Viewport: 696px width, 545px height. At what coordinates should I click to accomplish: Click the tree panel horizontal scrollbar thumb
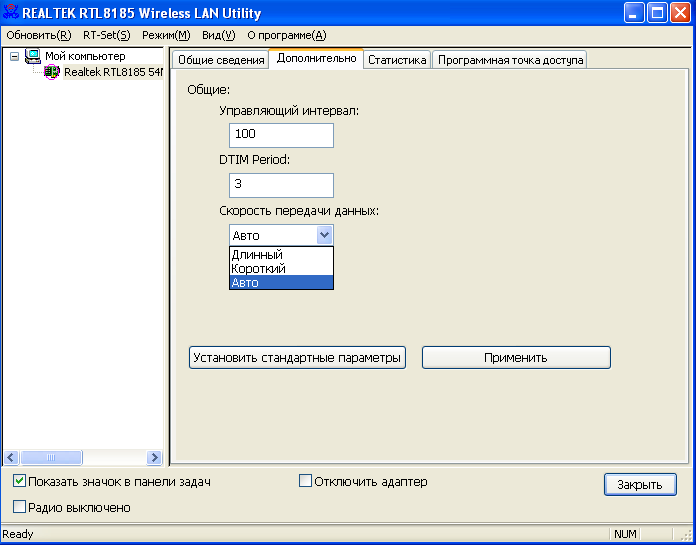tap(51, 458)
